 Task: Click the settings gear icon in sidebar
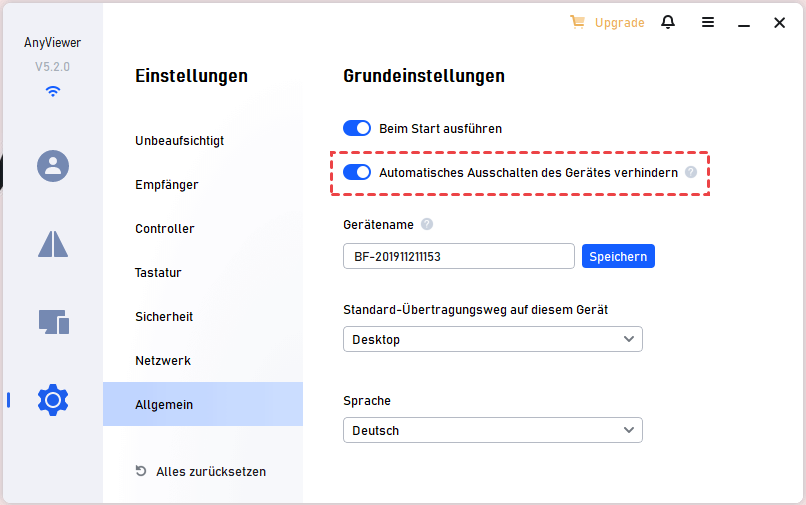52,400
